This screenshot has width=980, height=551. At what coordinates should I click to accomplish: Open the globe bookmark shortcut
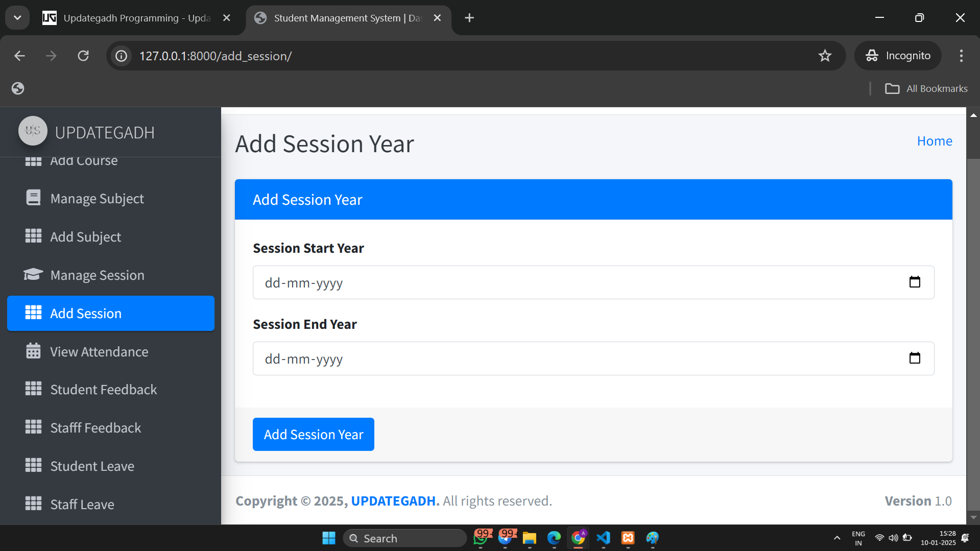(x=18, y=88)
